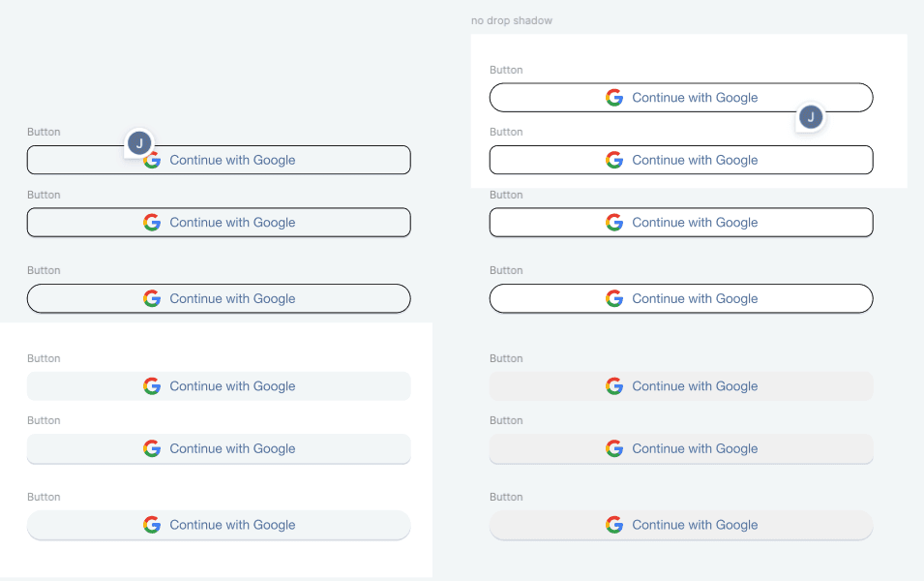The width and height of the screenshot is (924, 581).
Task: Click middle borderless Google button on left white panel
Action: 219,449
